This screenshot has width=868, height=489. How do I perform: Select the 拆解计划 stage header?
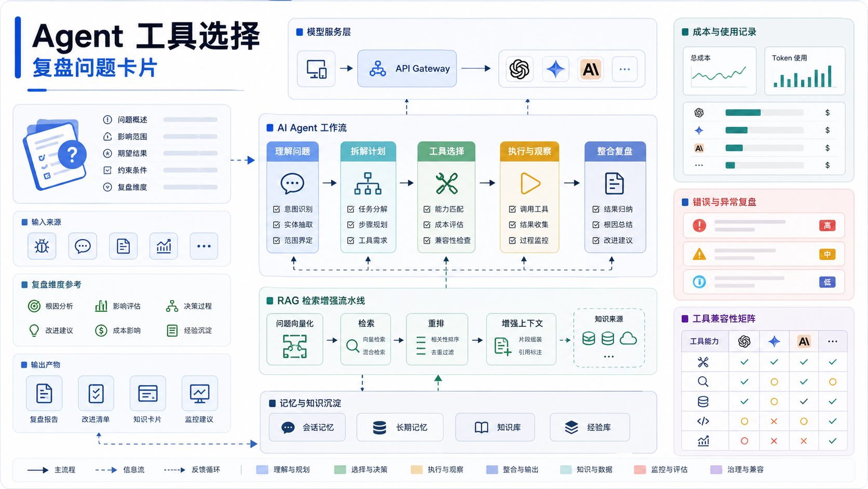point(368,151)
